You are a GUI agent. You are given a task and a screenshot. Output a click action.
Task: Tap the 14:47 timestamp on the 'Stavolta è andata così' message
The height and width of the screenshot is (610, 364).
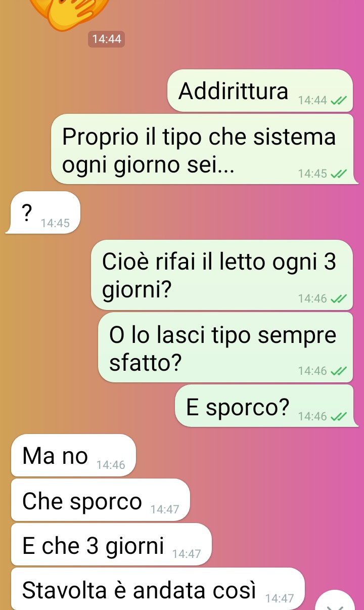coord(280,599)
